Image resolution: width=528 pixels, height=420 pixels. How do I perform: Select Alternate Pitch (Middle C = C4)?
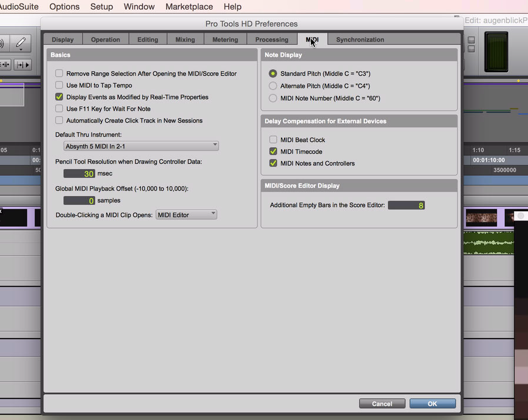click(273, 86)
